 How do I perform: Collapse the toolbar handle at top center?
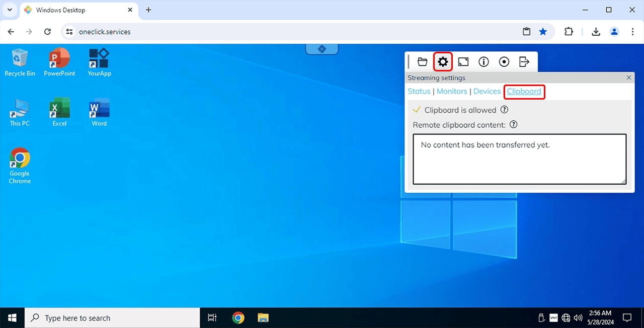322,49
